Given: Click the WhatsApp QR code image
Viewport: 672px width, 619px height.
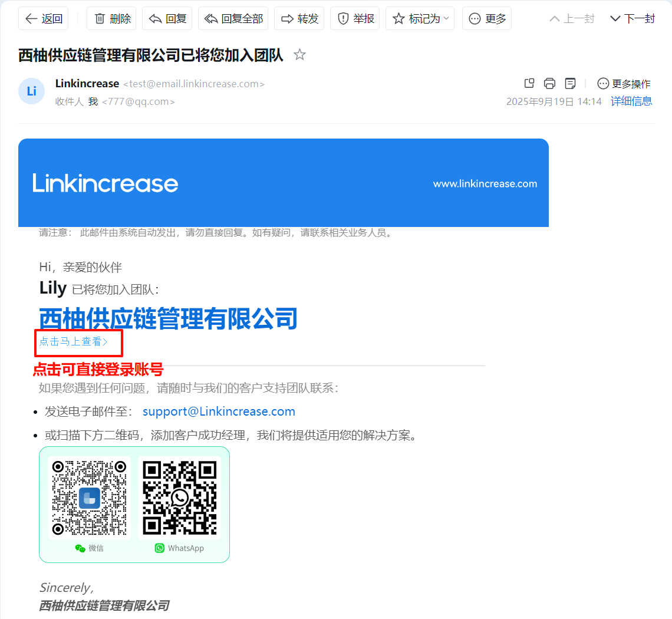Looking at the screenshot, I should (180, 498).
